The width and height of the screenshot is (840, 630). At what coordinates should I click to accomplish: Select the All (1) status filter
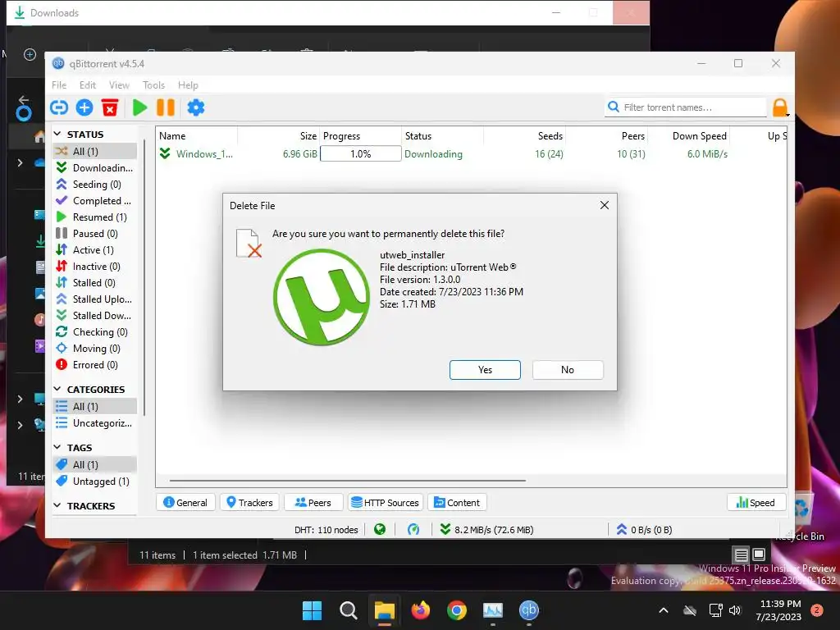(95, 152)
